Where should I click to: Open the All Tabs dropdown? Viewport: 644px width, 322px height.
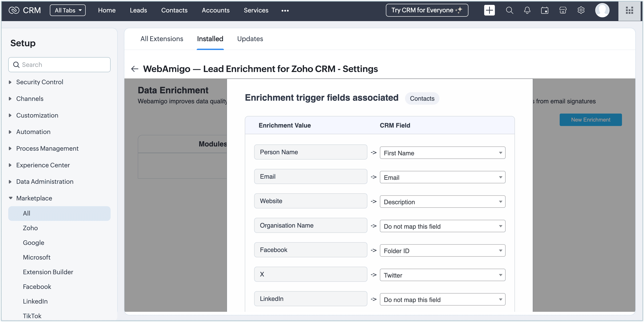click(x=68, y=10)
